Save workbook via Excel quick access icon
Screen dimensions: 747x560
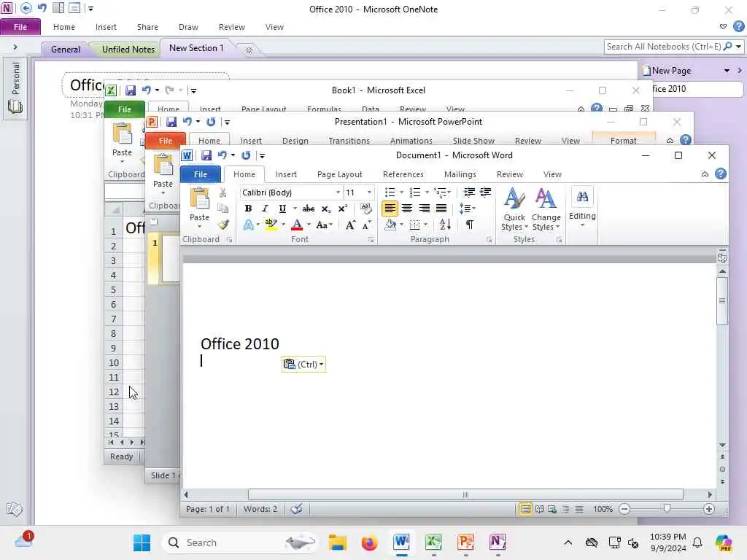131,90
